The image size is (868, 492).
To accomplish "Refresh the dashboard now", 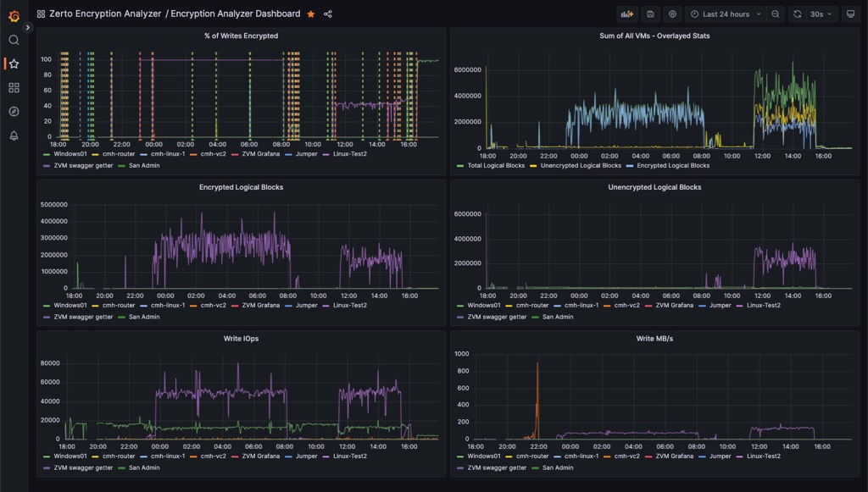I will point(797,14).
